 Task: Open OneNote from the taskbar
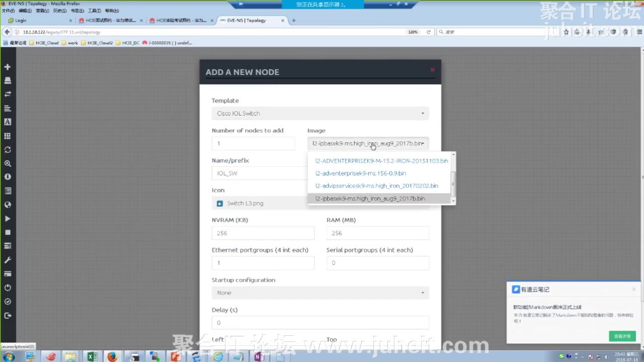coord(259,356)
